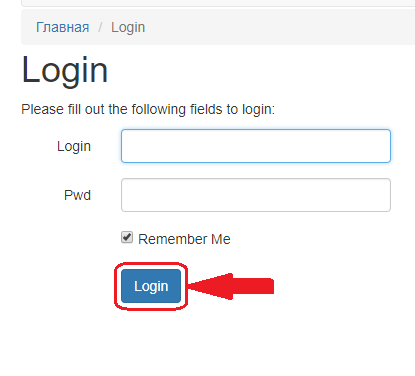Click the red outline around Login button
The width and height of the screenshot is (415, 376).
(151, 264)
